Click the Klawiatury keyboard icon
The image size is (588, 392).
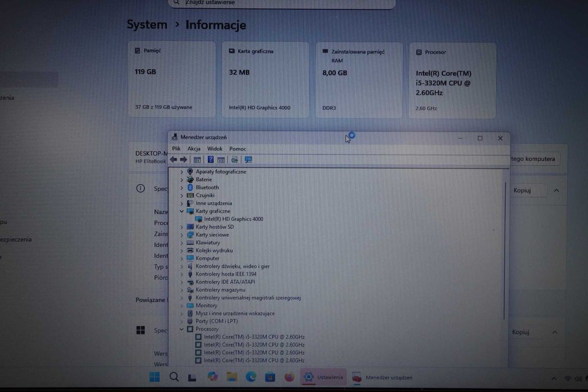tap(190, 243)
